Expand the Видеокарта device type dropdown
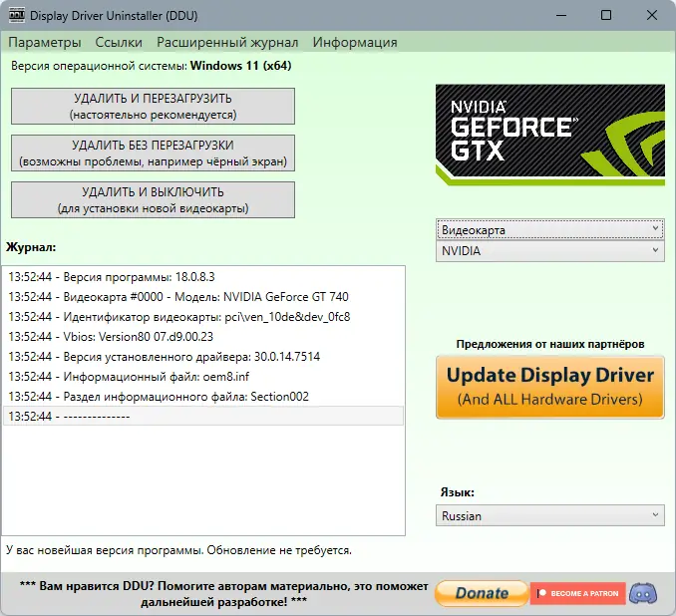Screen dimensions: 676x616 pos(550,230)
